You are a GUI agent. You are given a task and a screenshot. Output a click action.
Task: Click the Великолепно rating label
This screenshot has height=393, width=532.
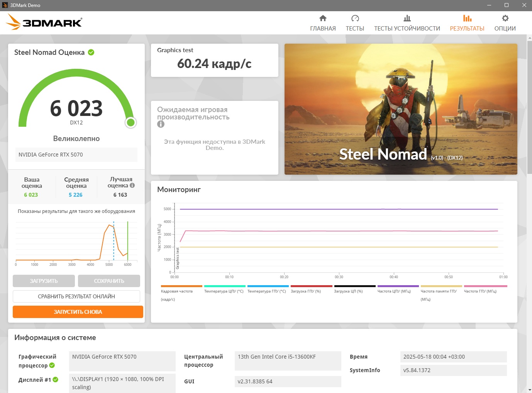(x=76, y=138)
